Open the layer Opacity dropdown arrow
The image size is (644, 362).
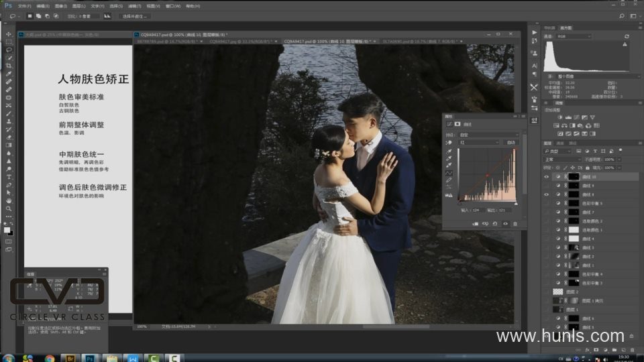[619, 160]
